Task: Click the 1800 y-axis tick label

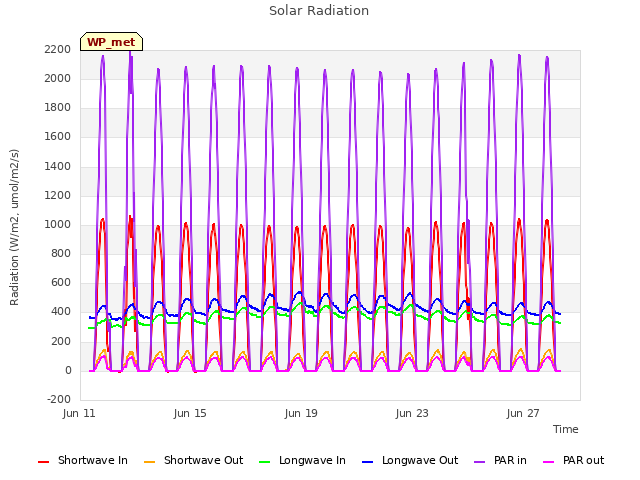Action: 58,108
